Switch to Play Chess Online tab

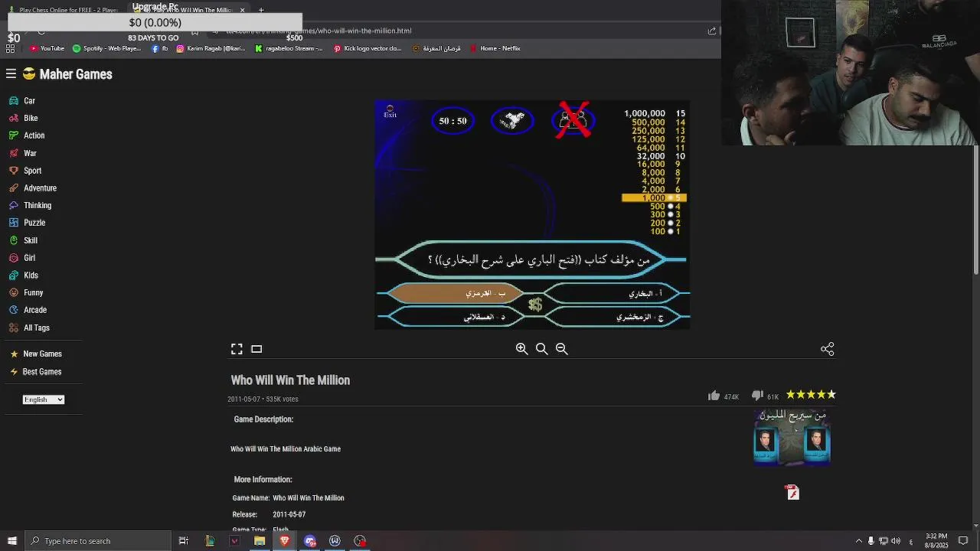pos(63,10)
